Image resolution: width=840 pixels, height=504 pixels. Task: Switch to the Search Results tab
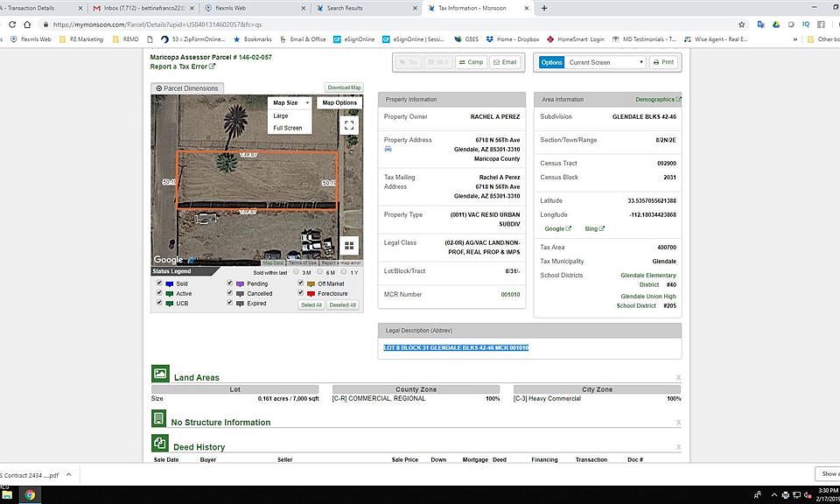click(x=367, y=8)
